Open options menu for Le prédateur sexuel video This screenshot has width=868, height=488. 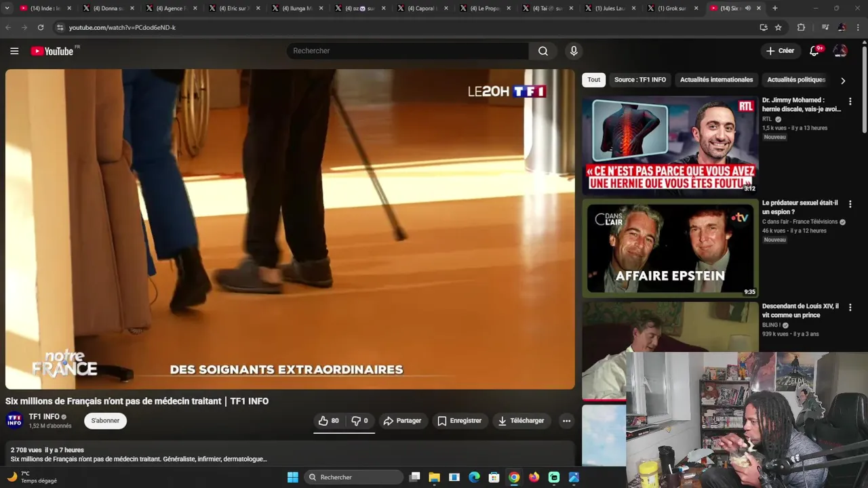850,204
